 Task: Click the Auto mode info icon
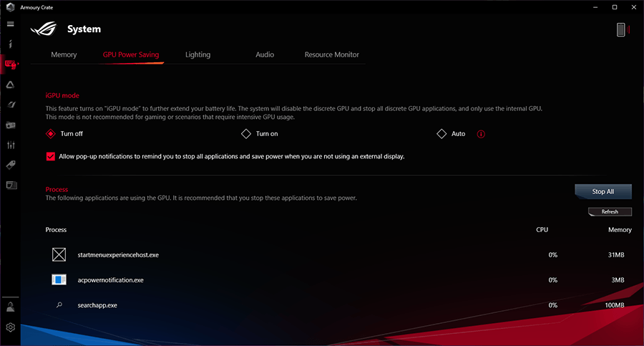point(481,134)
